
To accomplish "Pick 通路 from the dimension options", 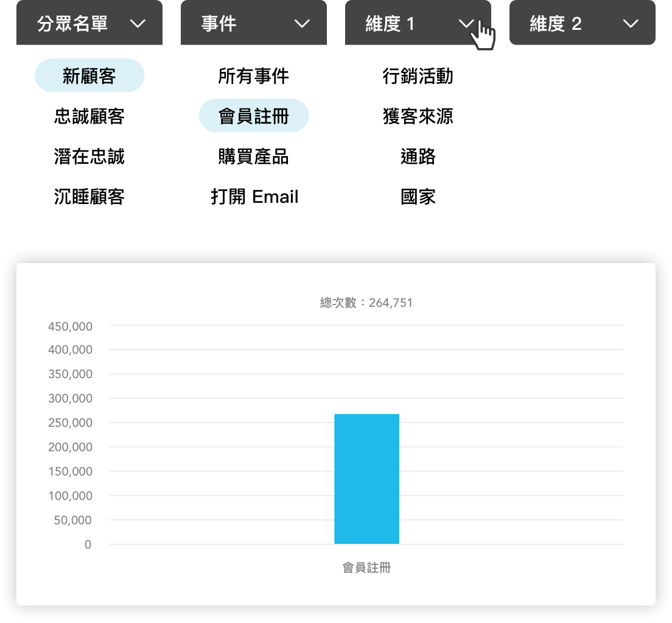I will 418,157.
